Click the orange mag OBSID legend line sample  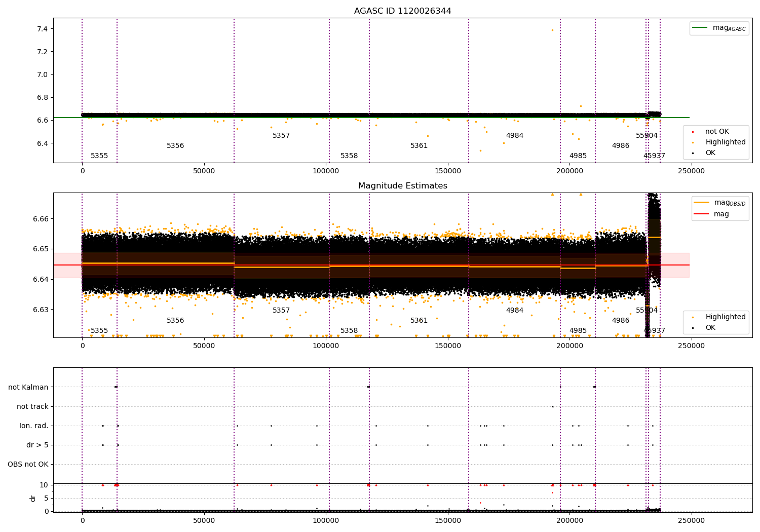[x=701, y=203]
